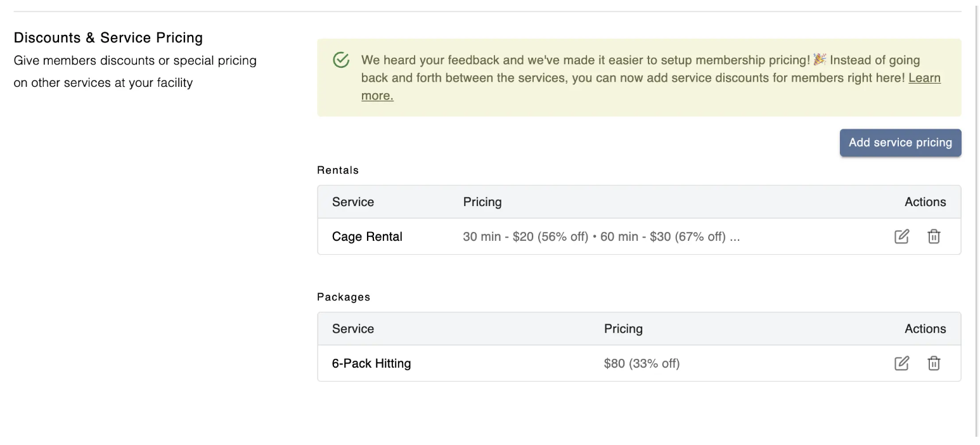The image size is (980, 445).
Task: Select the Cage Rental service name
Action: pos(367,236)
